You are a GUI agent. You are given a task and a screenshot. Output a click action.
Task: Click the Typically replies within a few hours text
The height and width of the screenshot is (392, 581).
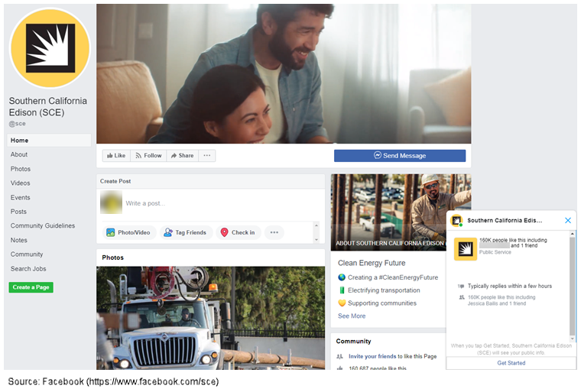[509, 286]
